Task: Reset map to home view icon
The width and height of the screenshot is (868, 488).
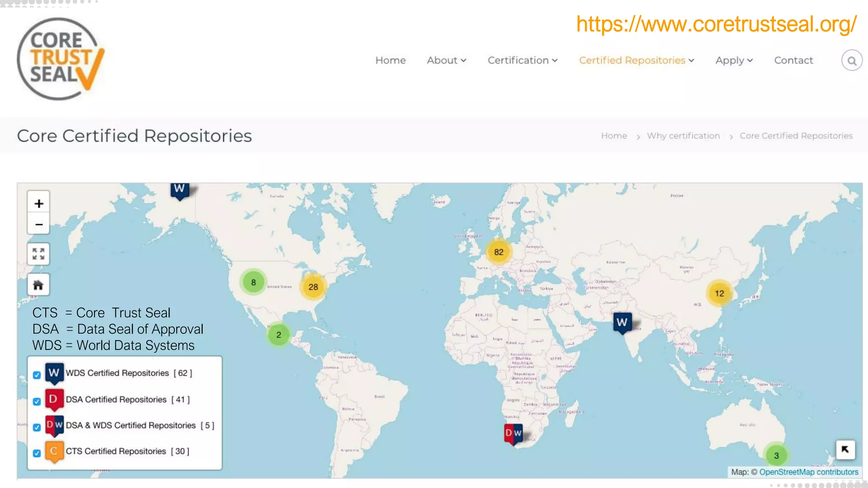Action: click(x=39, y=285)
